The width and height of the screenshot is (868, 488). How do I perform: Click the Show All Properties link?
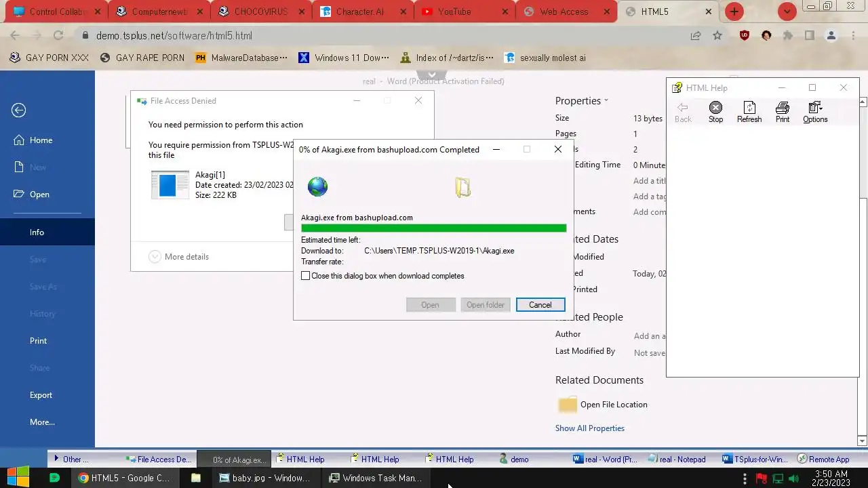point(590,428)
